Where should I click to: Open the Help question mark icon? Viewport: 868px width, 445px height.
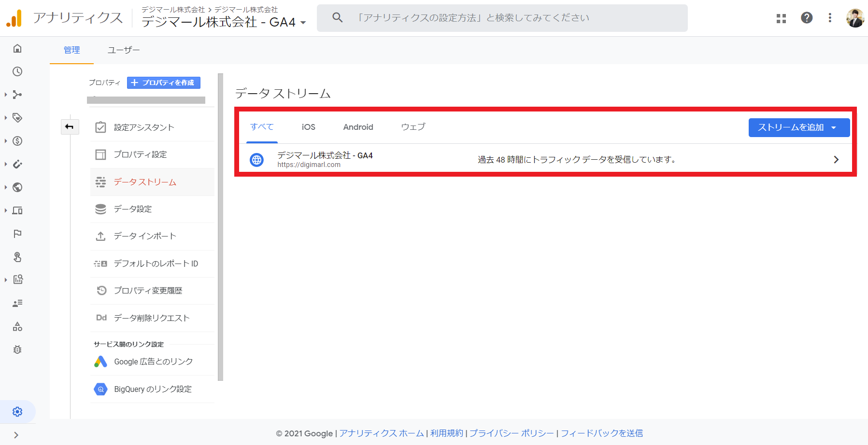[807, 18]
